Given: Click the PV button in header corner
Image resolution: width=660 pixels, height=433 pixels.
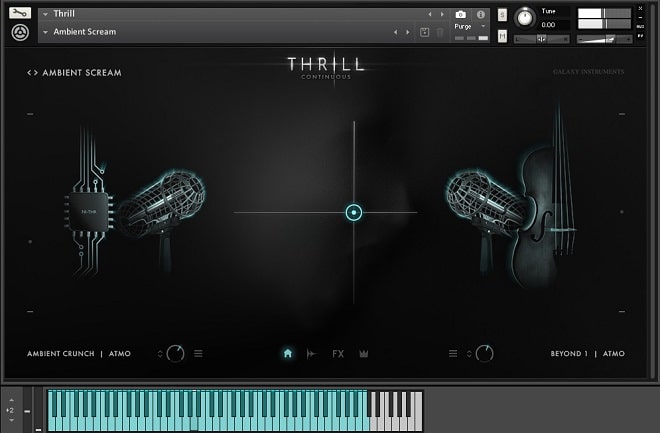Looking at the screenshot, I should pyautogui.click(x=640, y=36).
